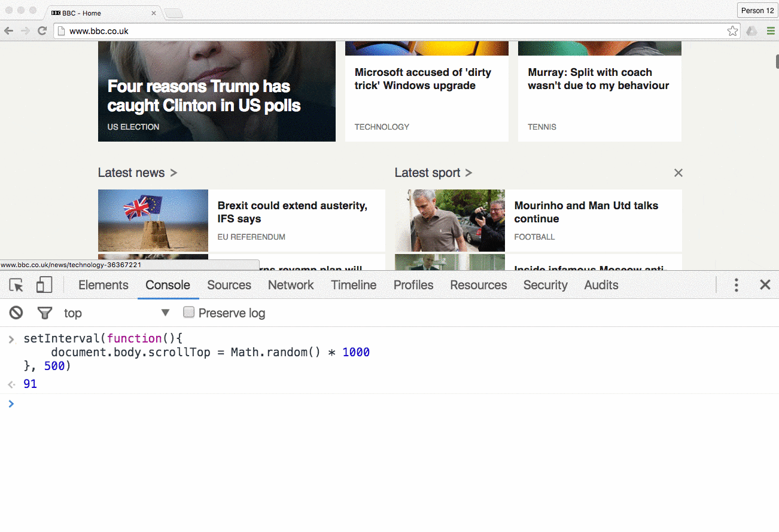779x532 pixels.
Task: Open the Resources tab
Action: [479, 285]
